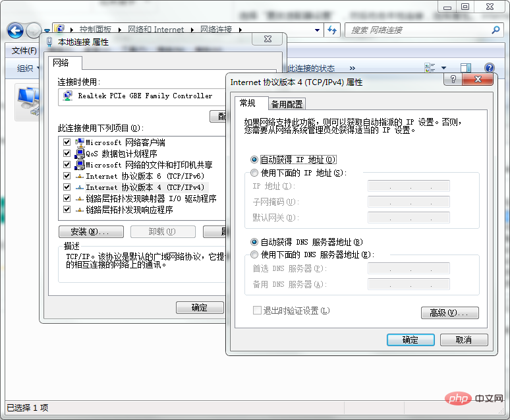Click 确定 in 本地连接 属性 dialog
Viewport: 510px width, 420px height.
(x=200, y=308)
